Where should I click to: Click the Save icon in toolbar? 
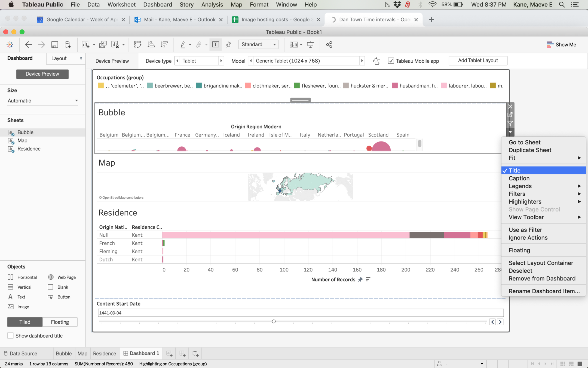(x=55, y=44)
